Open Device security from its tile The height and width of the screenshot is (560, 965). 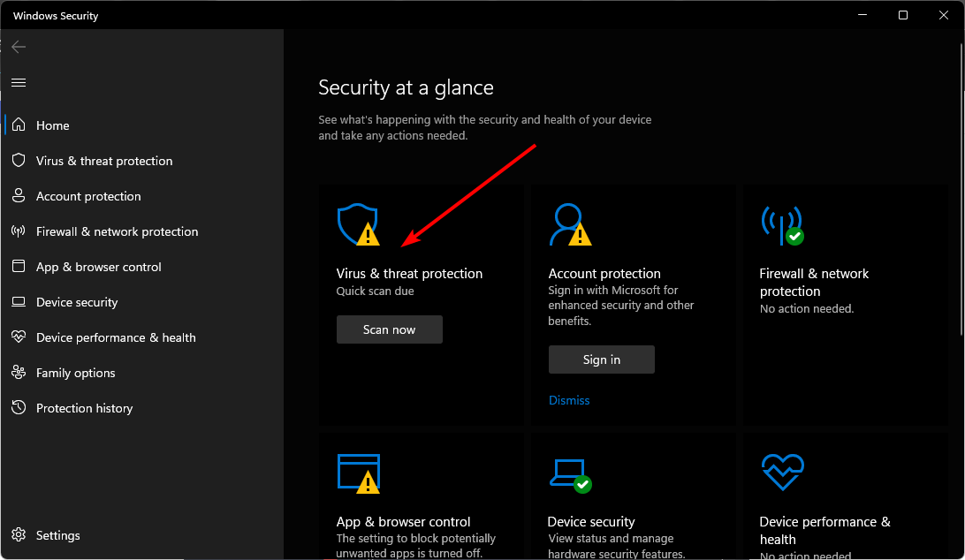(x=590, y=521)
